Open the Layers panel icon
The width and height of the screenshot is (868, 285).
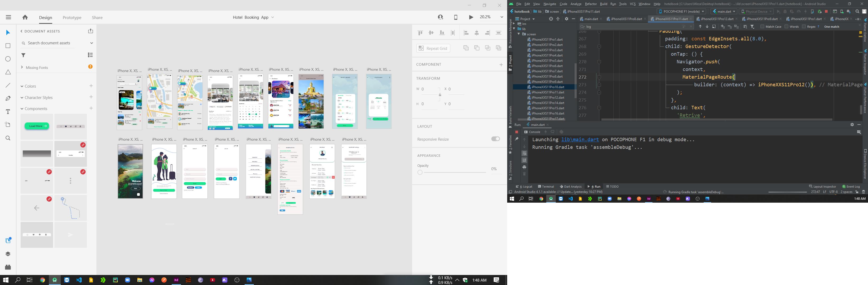tap(8, 254)
